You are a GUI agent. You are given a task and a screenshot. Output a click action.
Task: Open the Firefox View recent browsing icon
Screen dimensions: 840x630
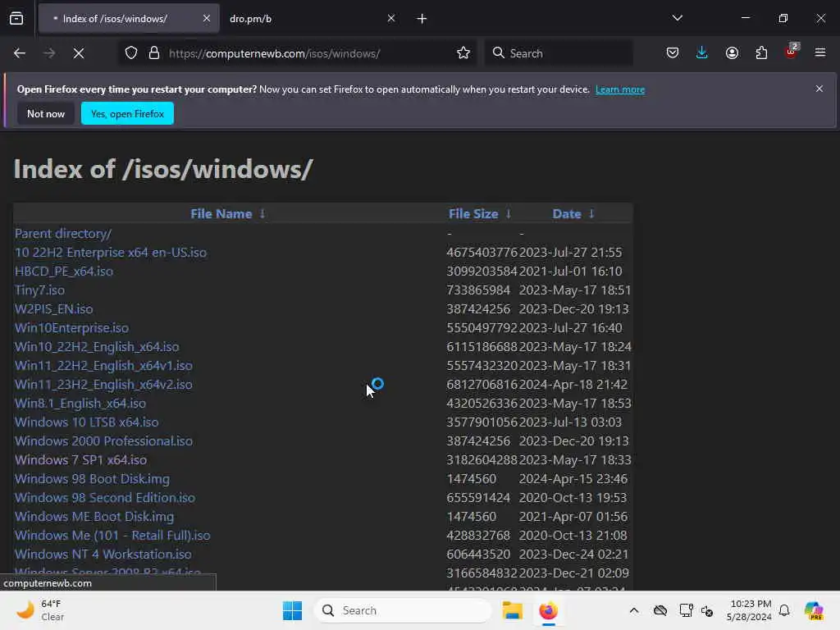tap(16, 19)
